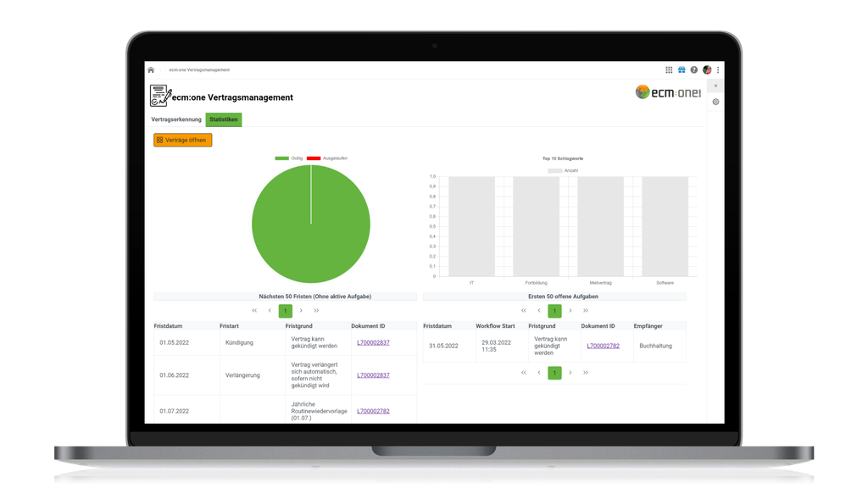Select page 1 below Aufgaben table
The image size is (868, 499).
[554, 373]
